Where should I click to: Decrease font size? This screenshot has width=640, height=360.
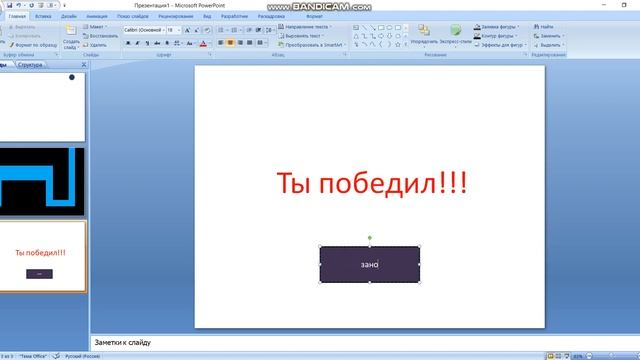coord(197,30)
